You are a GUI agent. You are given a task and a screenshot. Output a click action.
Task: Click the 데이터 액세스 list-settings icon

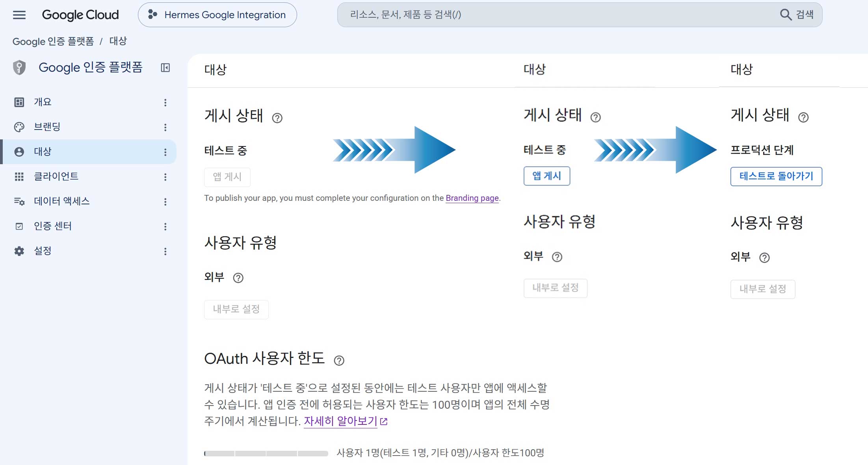[x=19, y=202]
